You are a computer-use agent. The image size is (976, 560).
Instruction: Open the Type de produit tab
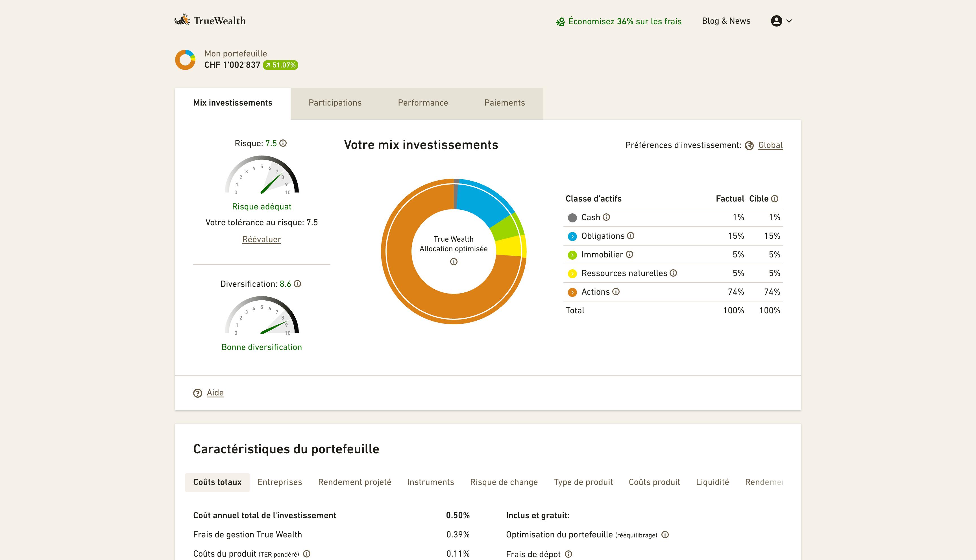[583, 482]
